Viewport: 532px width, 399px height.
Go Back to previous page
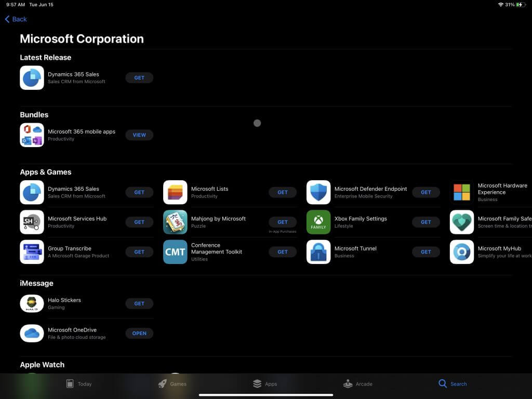tap(16, 19)
